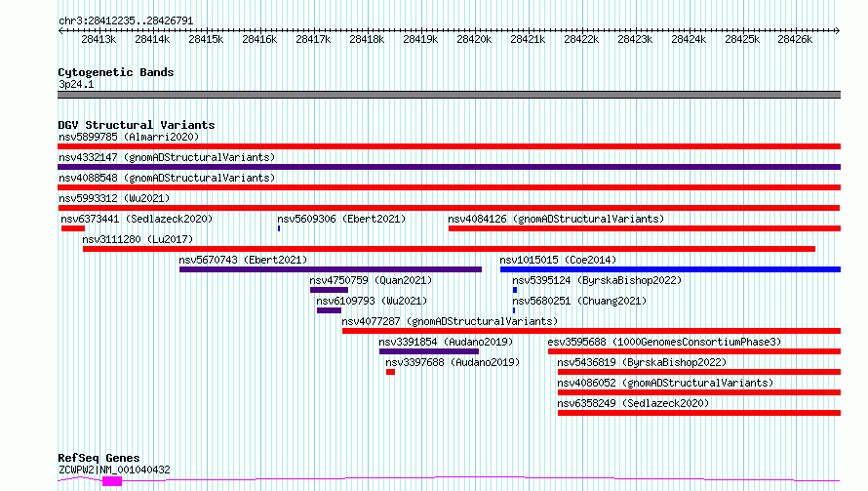Open the nsv5395124 (ByrskaBishop2022) variant

(597, 280)
